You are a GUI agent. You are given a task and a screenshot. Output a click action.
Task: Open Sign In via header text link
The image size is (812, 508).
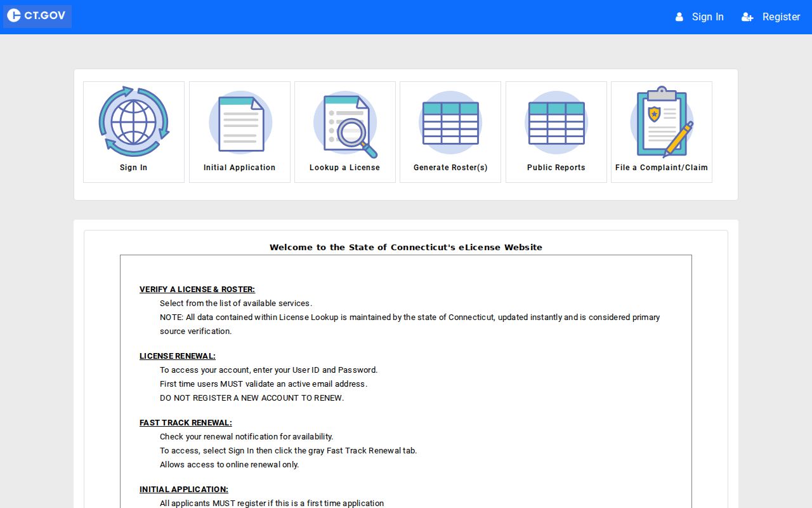[707, 17]
